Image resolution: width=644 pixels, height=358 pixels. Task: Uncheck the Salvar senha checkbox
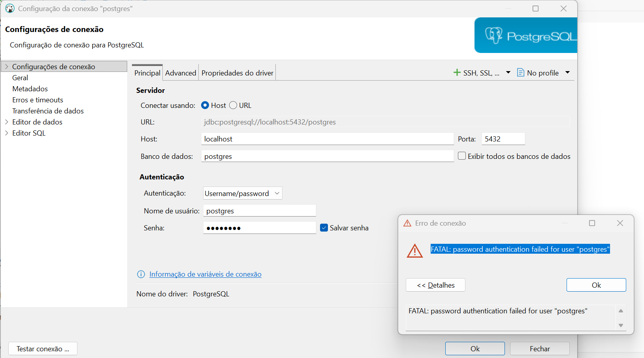pos(324,228)
